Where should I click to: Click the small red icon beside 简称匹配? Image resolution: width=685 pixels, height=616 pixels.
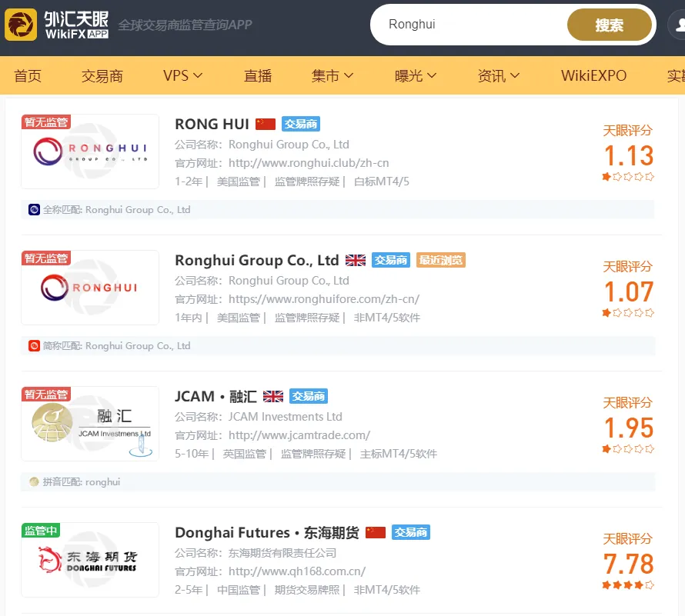click(x=34, y=346)
